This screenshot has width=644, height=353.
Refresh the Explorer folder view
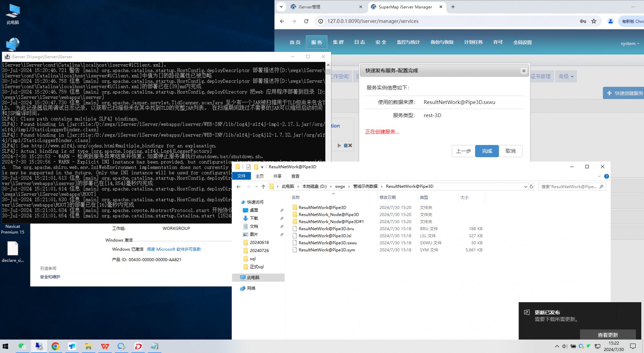[531, 187]
